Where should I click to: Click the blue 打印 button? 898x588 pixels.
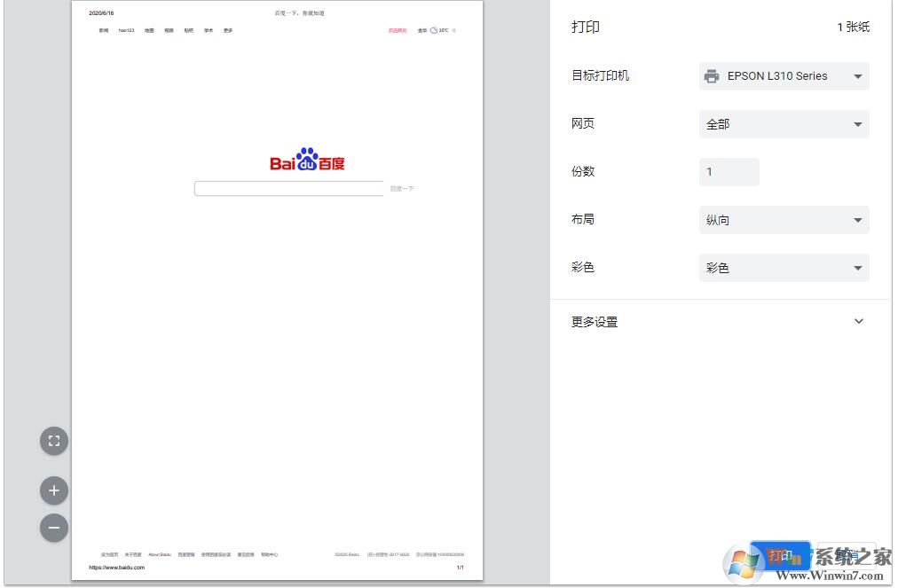coord(783,555)
